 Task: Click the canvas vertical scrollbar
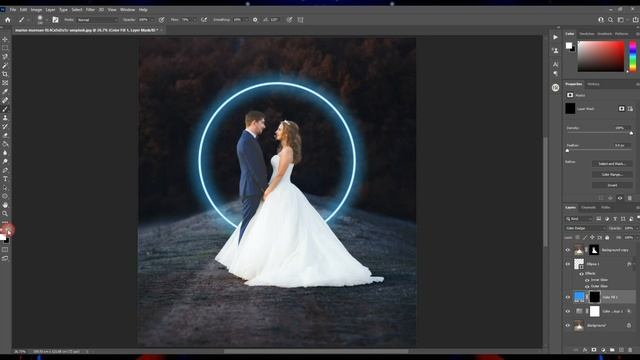[545, 192]
